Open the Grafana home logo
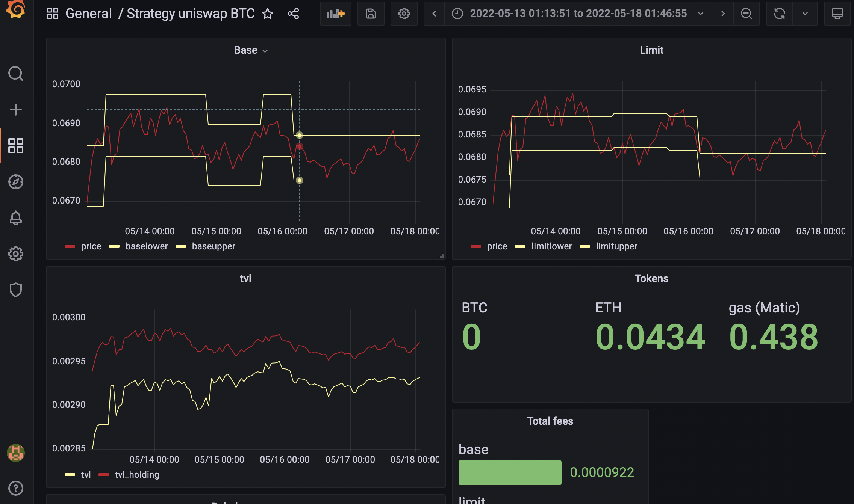 [x=16, y=9]
